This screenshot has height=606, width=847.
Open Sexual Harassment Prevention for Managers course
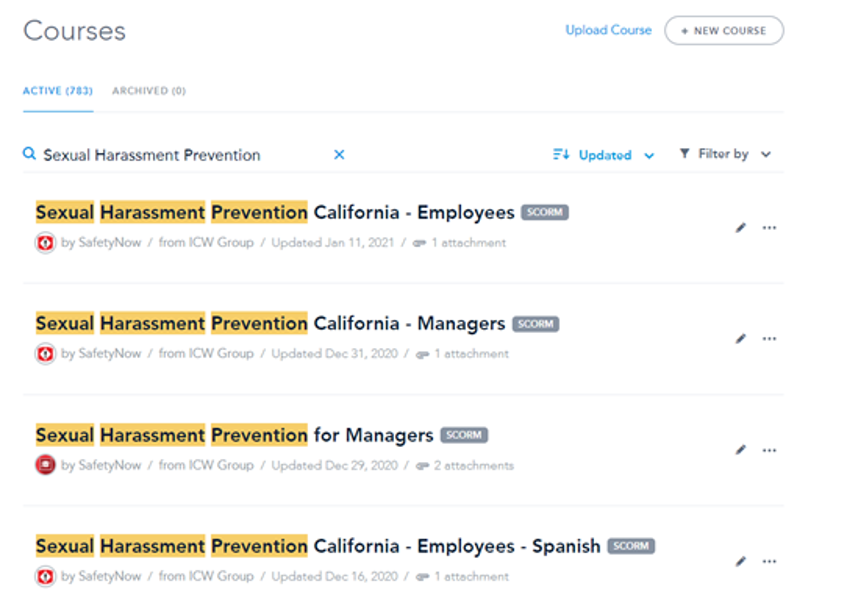click(x=234, y=436)
